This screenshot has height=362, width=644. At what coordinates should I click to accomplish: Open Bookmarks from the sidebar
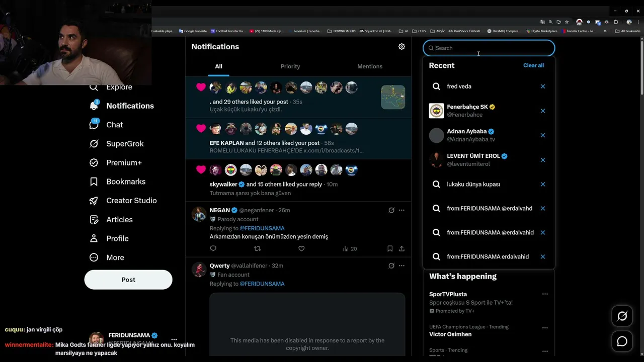click(117, 182)
